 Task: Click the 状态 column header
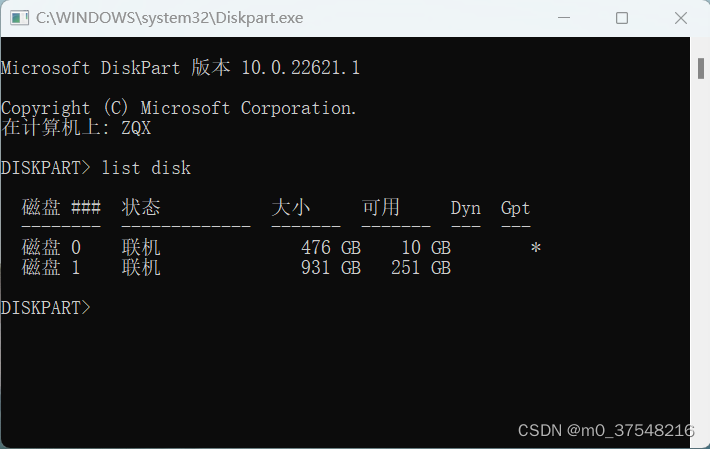(141, 207)
